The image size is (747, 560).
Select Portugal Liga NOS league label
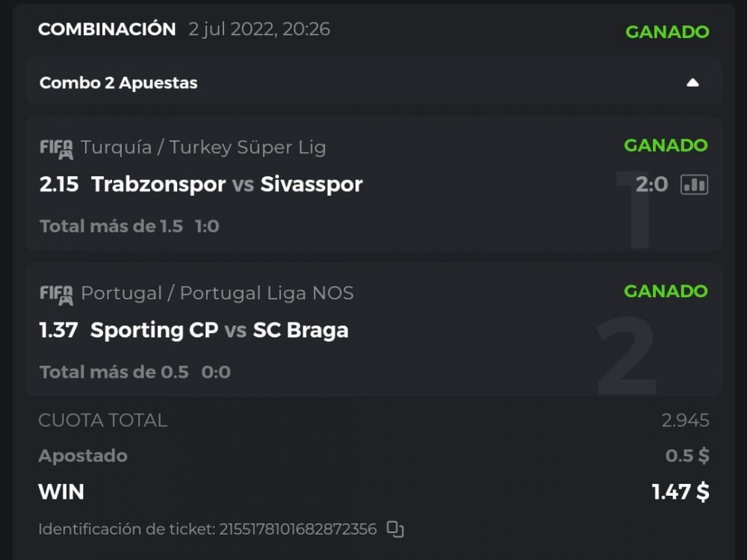click(x=217, y=293)
